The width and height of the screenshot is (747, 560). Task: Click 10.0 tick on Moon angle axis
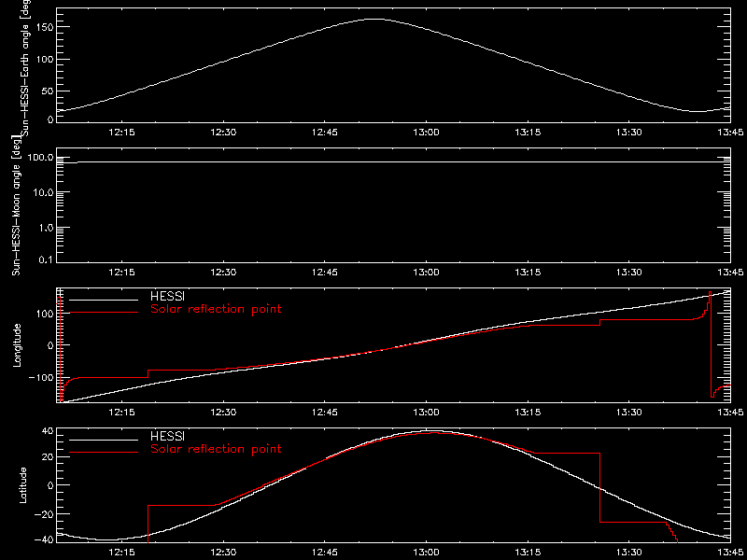coord(43,192)
